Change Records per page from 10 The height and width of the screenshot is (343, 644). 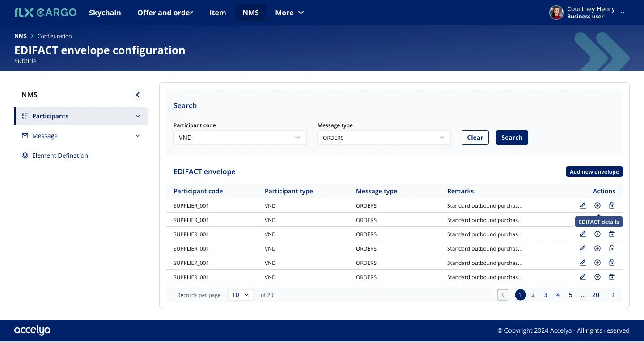click(241, 295)
